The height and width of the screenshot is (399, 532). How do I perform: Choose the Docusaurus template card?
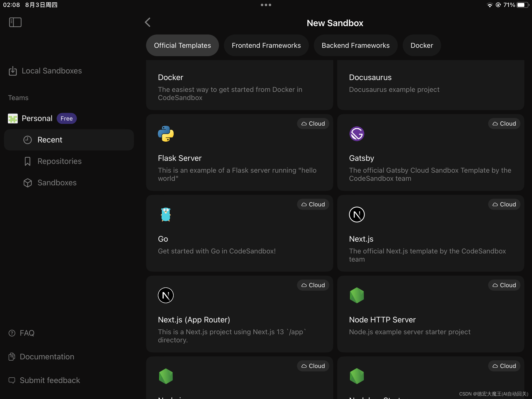pyautogui.click(x=430, y=85)
